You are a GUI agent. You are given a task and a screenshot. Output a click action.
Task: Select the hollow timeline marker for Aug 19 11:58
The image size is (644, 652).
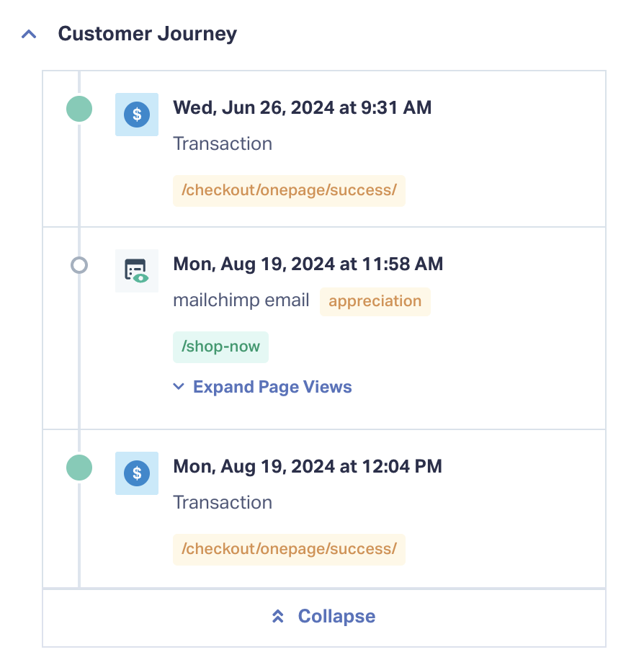coord(79,265)
